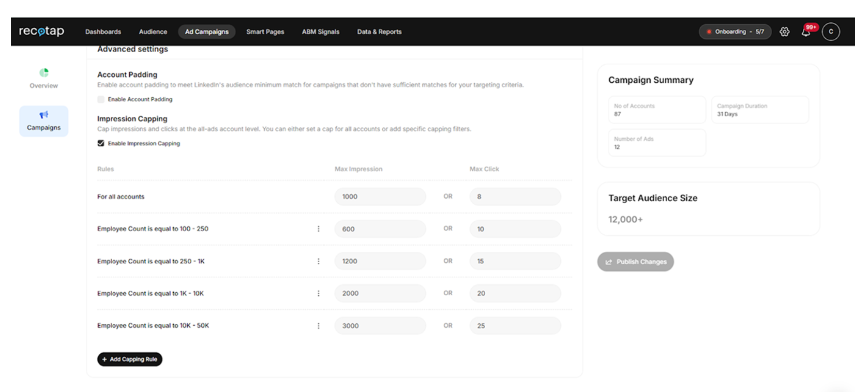Click the Campaign Summary heading

click(x=651, y=80)
